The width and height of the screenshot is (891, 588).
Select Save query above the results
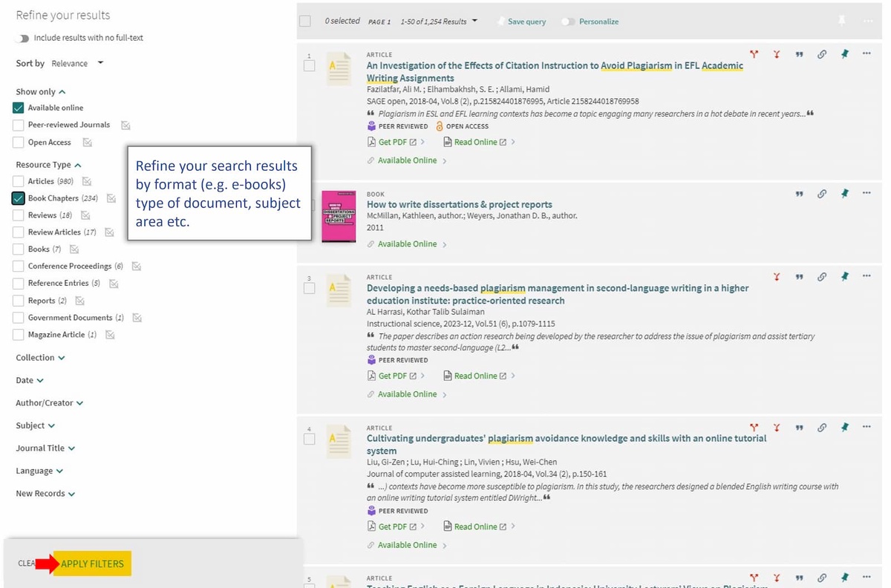click(x=527, y=22)
